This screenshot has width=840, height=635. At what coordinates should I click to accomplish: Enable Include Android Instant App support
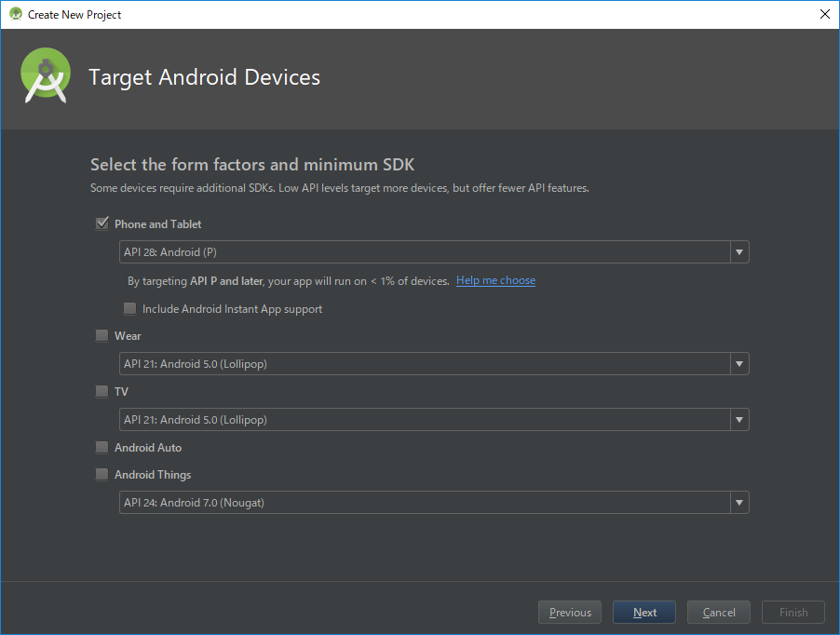coord(129,309)
